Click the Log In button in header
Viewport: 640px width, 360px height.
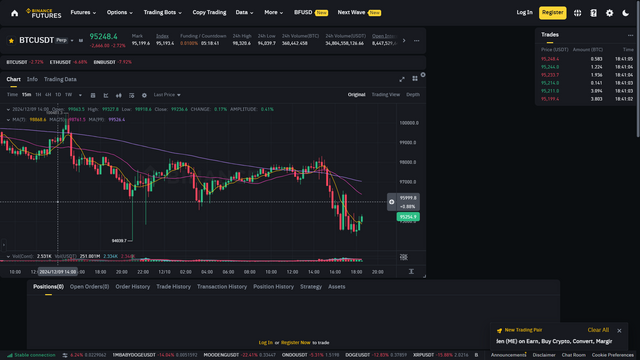(x=524, y=13)
